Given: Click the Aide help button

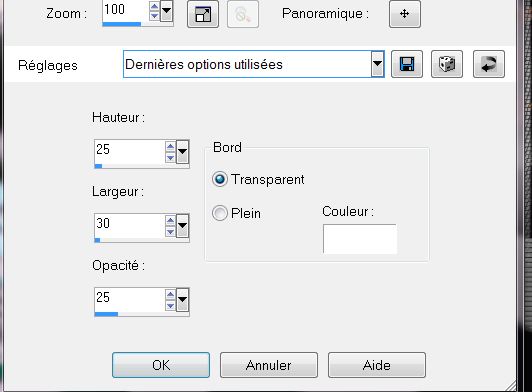Looking at the screenshot, I should coord(377,365).
